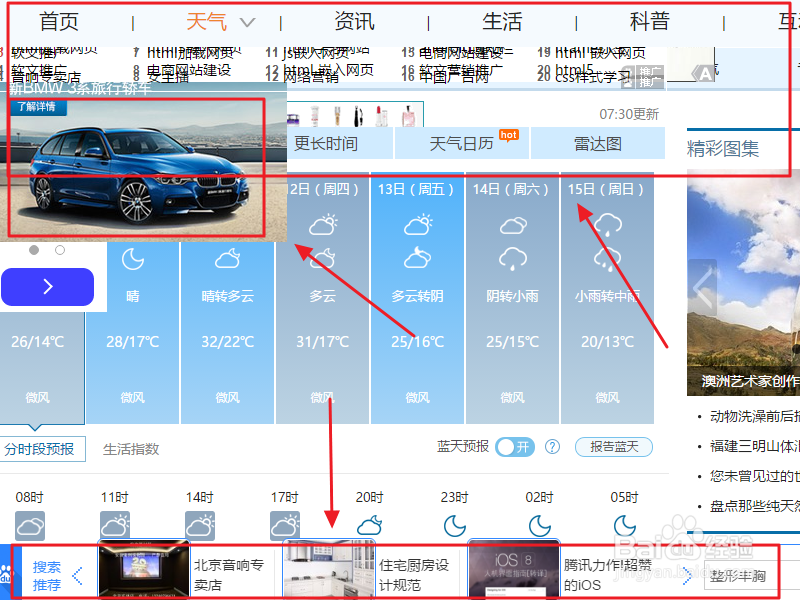Click the 精彩图集 heading
800x600 pixels.
point(723,148)
